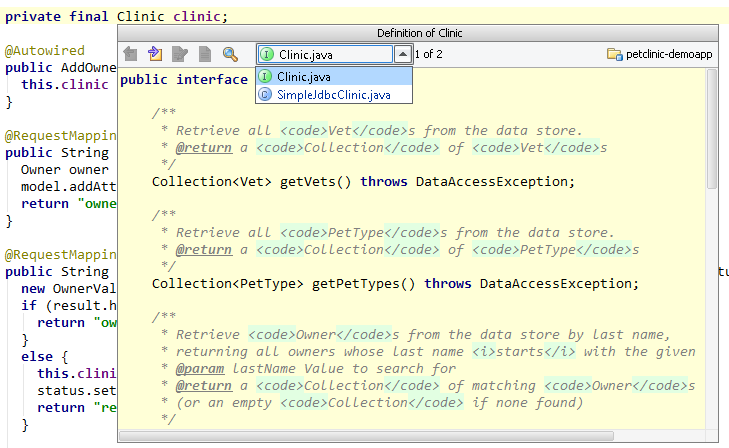Click the green interface icon in the combo box field
This screenshot has width=729, height=448.
click(x=267, y=54)
